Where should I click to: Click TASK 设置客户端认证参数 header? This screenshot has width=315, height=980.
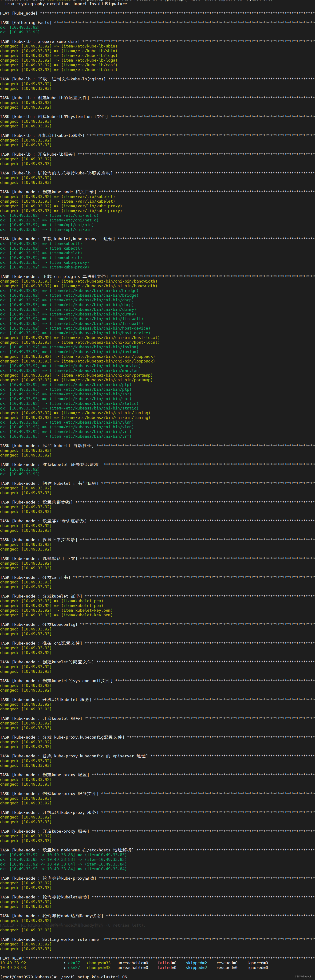point(157,521)
